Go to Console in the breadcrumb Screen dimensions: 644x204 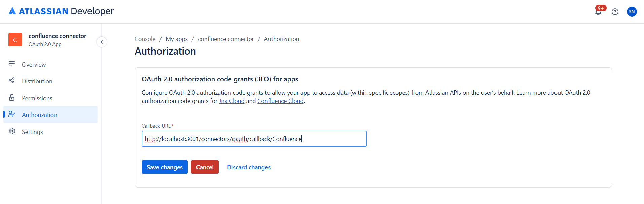point(145,39)
